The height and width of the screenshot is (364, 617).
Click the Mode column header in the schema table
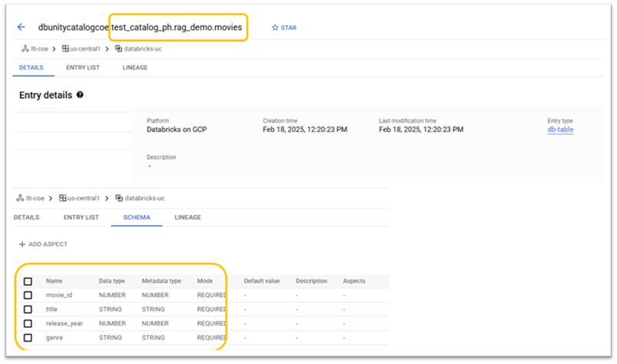[204, 281]
